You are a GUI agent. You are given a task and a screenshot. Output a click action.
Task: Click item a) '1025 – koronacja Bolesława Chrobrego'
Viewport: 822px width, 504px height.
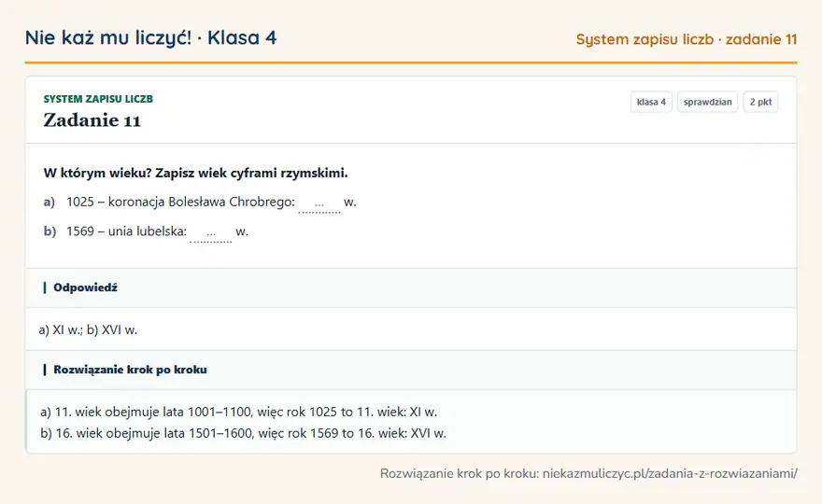click(x=180, y=202)
